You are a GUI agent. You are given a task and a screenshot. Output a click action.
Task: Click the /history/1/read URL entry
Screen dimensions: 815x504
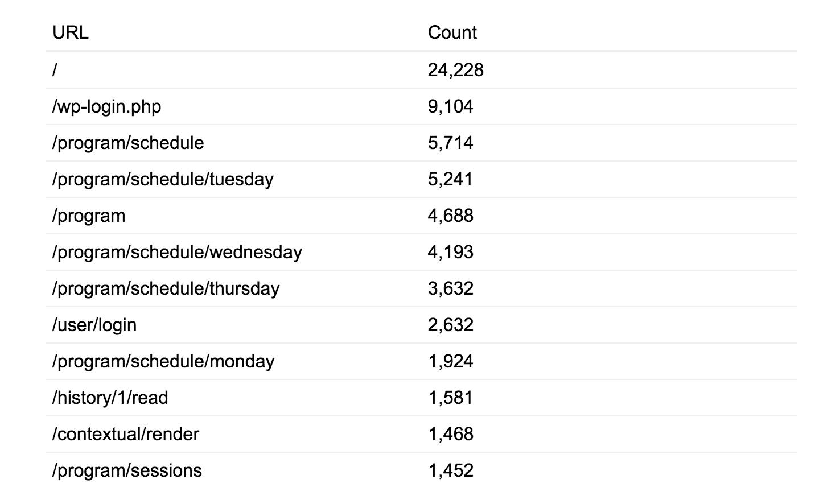click(x=110, y=398)
